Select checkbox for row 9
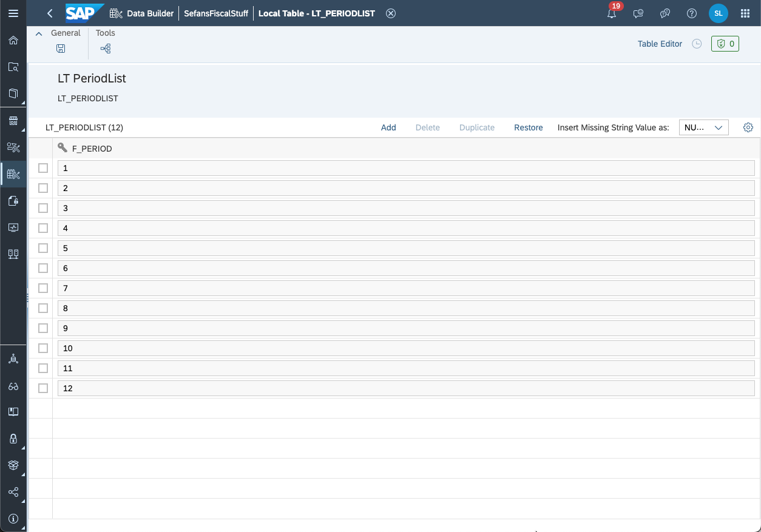This screenshot has height=532, width=761. pyautogui.click(x=43, y=328)
